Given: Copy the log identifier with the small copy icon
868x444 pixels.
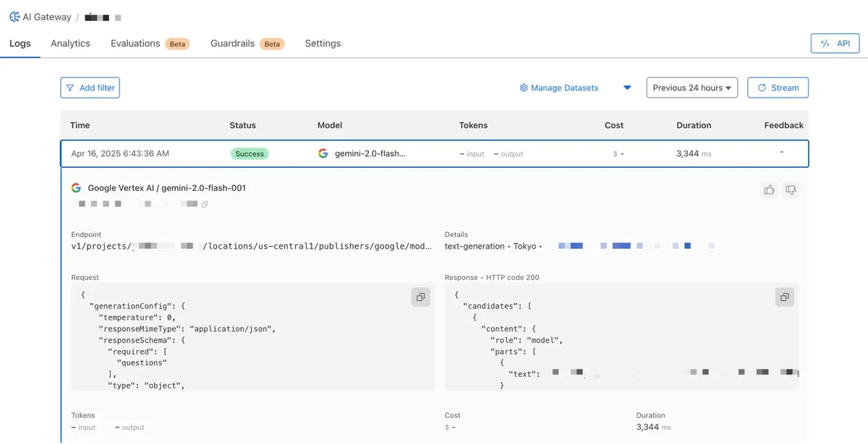Looking at the screenshot, I should pos(205,203).
